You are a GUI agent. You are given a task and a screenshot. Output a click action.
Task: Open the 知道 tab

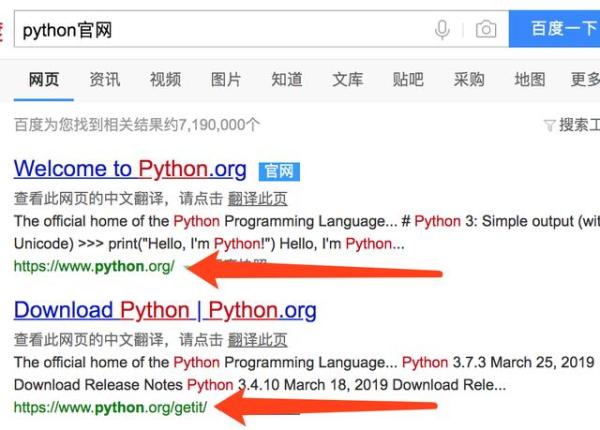click(287, 80)
